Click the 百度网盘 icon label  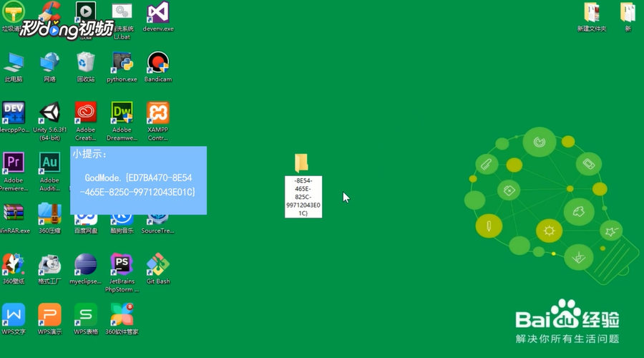pyautogui.click(x=86, y=231)
